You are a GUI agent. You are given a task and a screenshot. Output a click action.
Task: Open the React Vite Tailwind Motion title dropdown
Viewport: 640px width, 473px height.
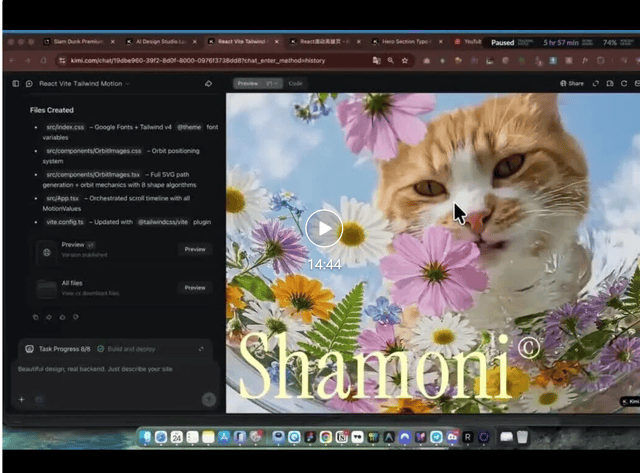coord(84,84)
